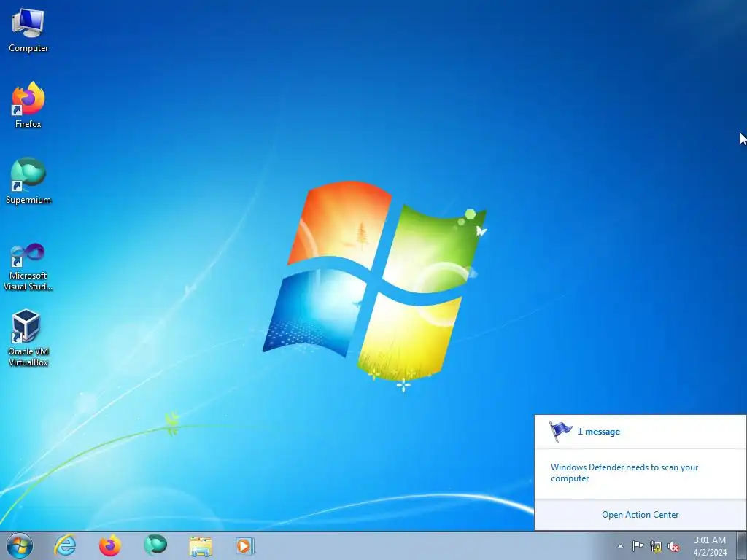Select the Microsoft Visual Studio shortcut

point(28,267)
